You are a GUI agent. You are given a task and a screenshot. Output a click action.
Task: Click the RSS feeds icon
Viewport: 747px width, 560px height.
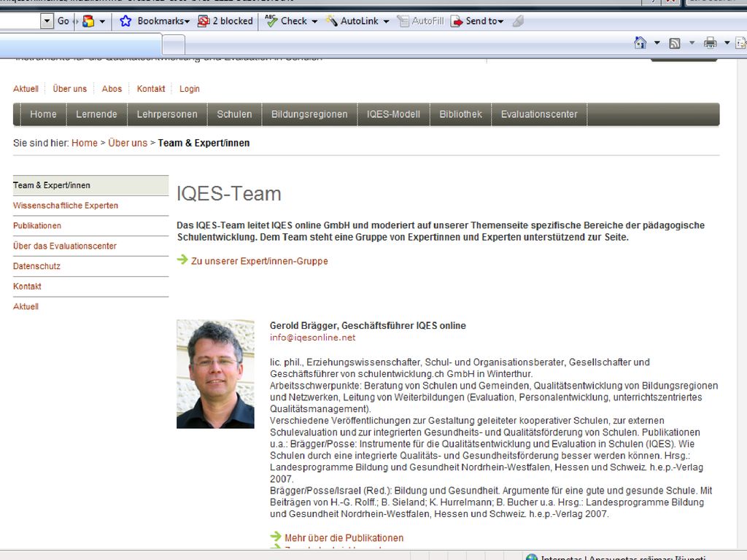coord(675,43)
